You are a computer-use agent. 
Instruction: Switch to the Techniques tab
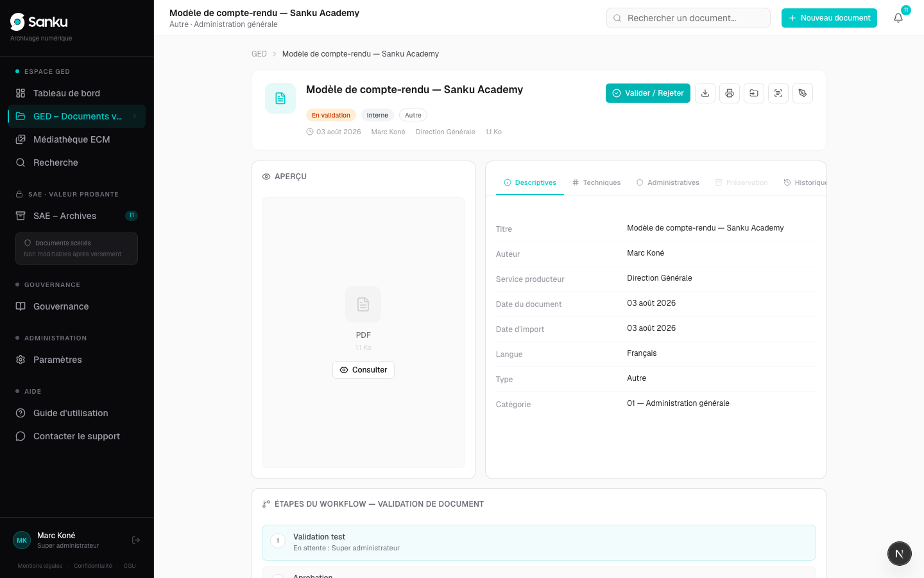597,182
